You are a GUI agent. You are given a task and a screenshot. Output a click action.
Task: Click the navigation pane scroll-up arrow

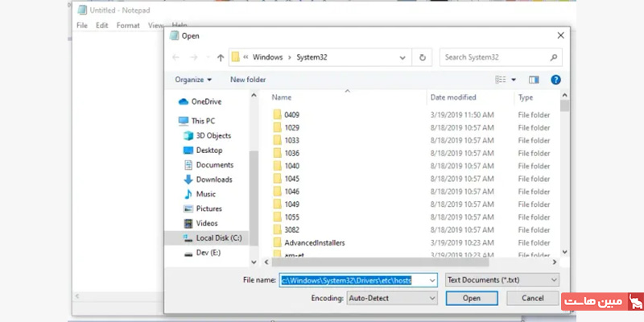[254, 95]
